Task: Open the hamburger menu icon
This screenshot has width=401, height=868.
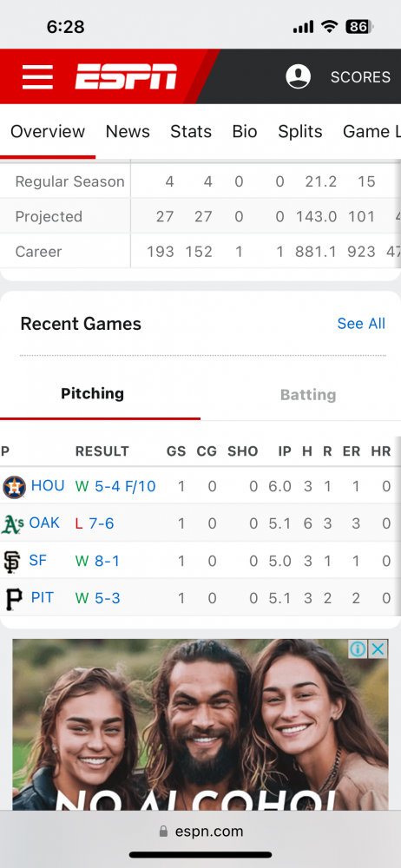Action: 37,76
